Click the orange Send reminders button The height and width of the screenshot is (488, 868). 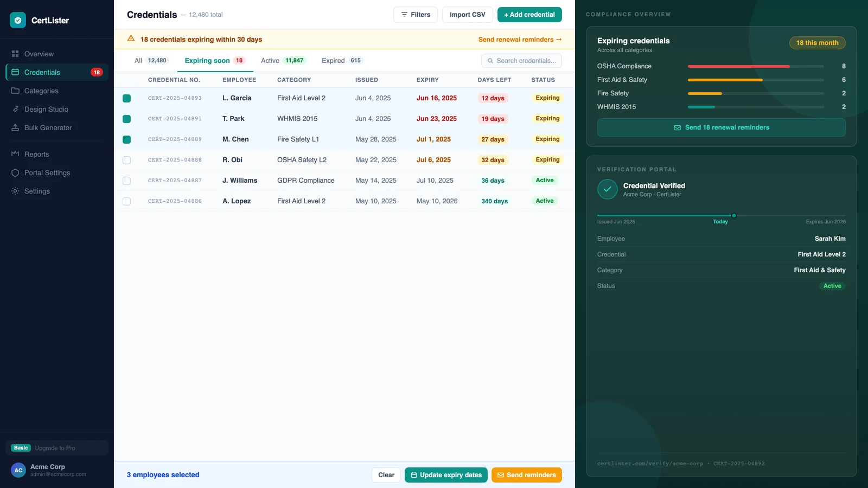[x=527, y=475]
